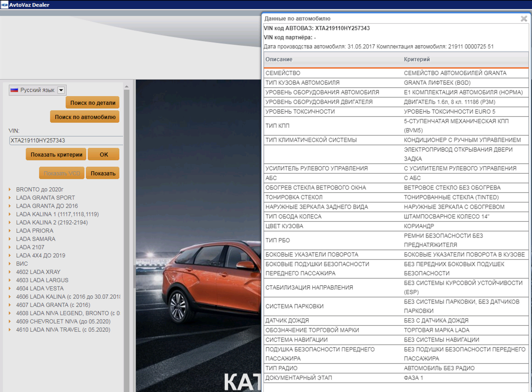
Task: Click the Russian flag icon
Action: coord(14,90)
